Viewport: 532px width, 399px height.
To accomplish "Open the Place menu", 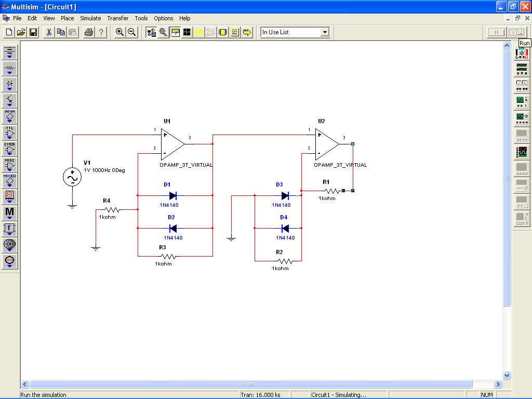I will 67,18.
